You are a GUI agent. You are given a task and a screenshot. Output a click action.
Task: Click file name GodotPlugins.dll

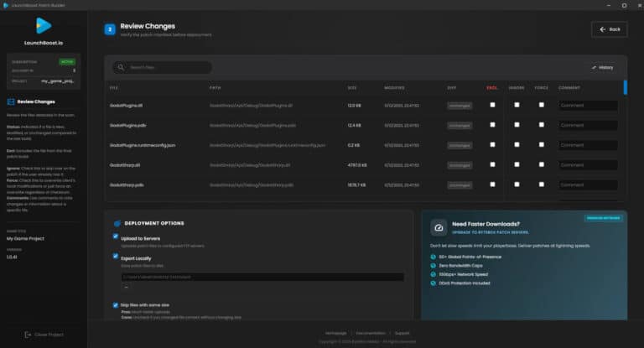click(x=126, y=106)
